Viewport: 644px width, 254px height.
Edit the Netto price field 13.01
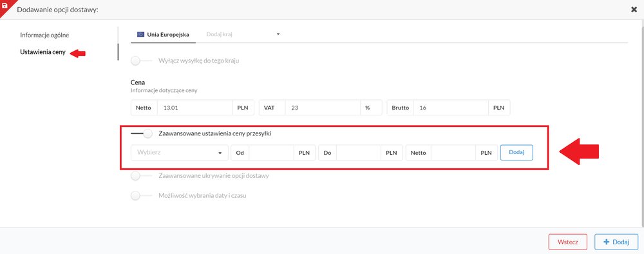[x=194, y=108]
